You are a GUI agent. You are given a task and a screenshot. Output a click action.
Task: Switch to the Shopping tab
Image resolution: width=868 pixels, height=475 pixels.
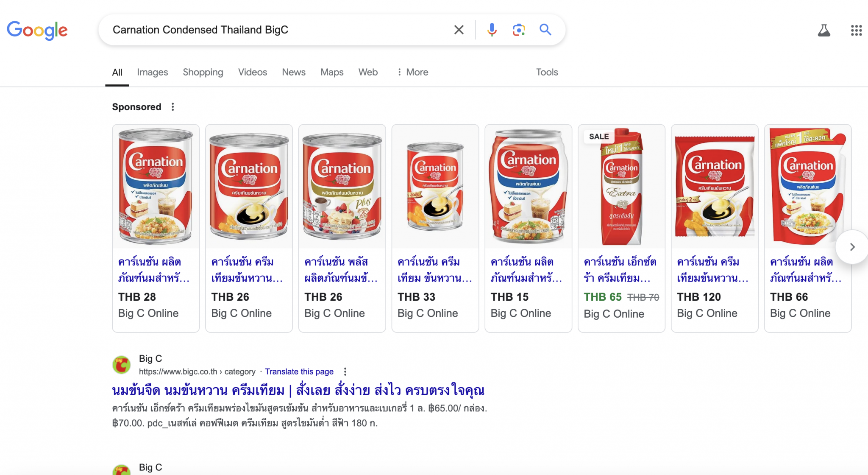coord(203,72)
